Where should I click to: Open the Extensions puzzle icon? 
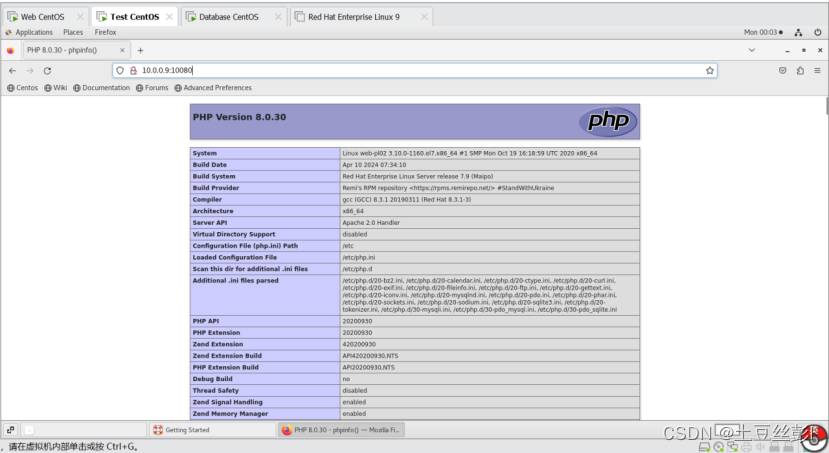coord(800,70)
